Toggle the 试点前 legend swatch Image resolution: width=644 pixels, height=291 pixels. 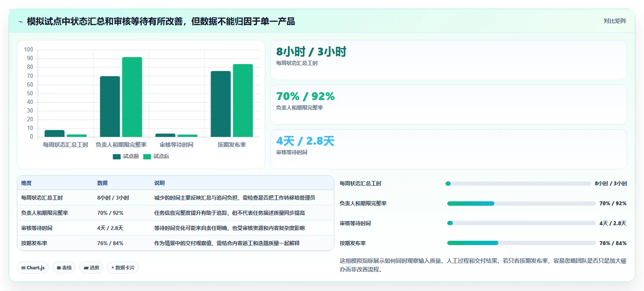pyautogui.click(x=117, y=156)
